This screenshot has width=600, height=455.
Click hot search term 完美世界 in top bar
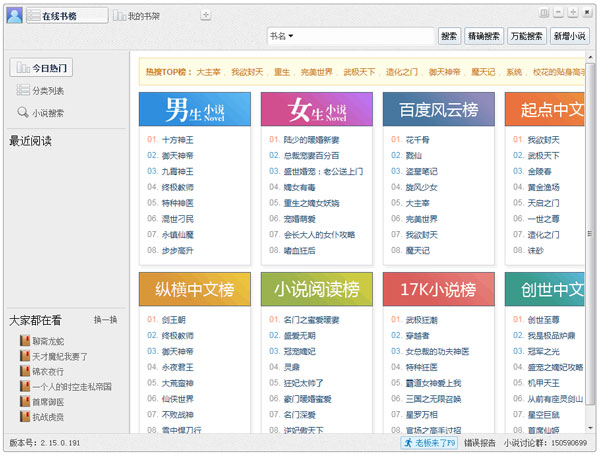coord(316,72)
